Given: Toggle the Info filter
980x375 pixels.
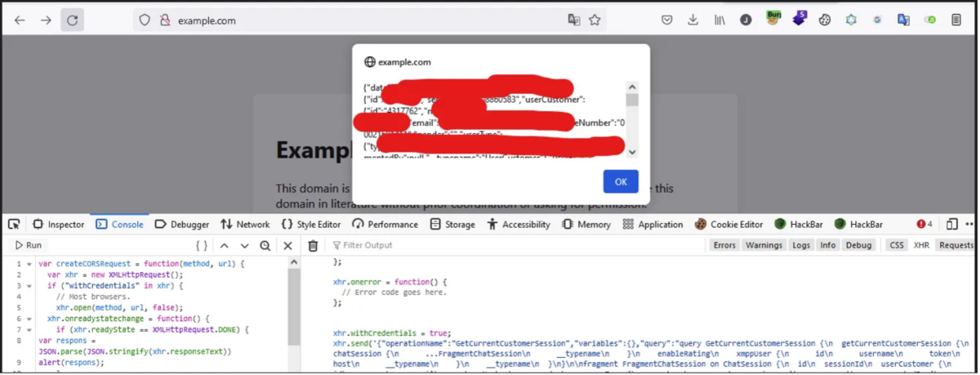Looking at the screenshot, I should (x=827, y=245).
